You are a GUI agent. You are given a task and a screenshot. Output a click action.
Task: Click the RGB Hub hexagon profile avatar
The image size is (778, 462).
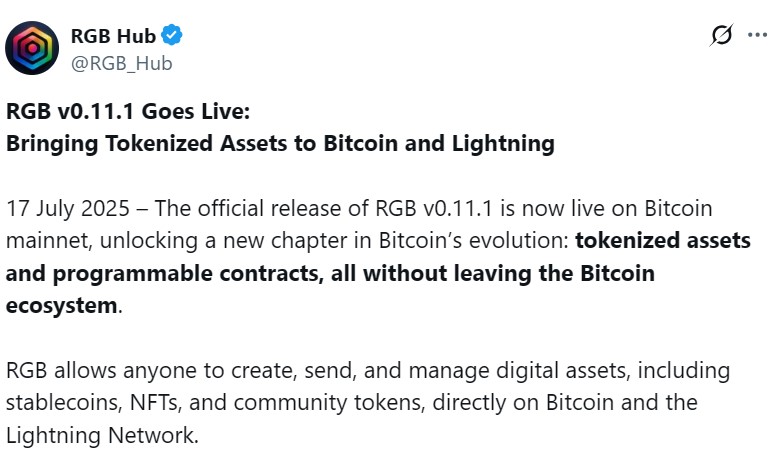point(32,49)
